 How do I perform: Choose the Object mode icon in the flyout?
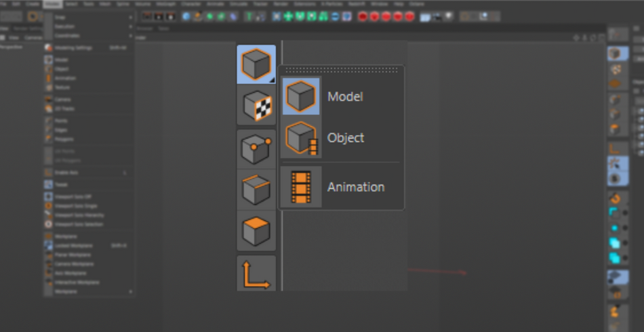[300, 138]
